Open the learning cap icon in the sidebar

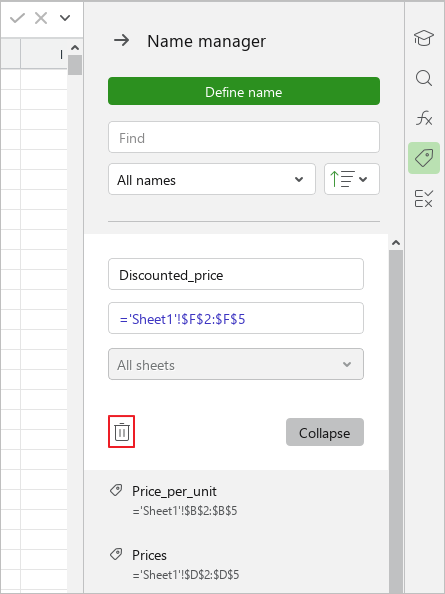[x=424, y=38]
